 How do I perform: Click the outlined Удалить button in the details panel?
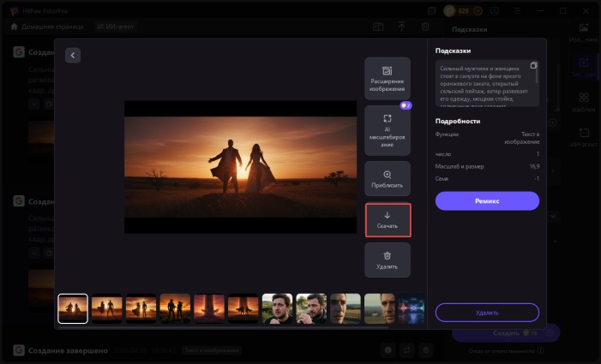(x=487, y=312)
